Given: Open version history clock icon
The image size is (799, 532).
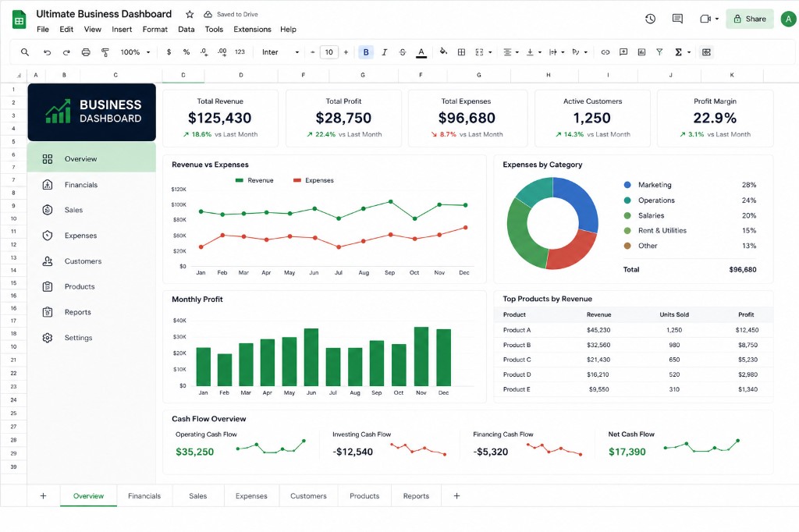Looking at the screenshot, I should 650,19.
